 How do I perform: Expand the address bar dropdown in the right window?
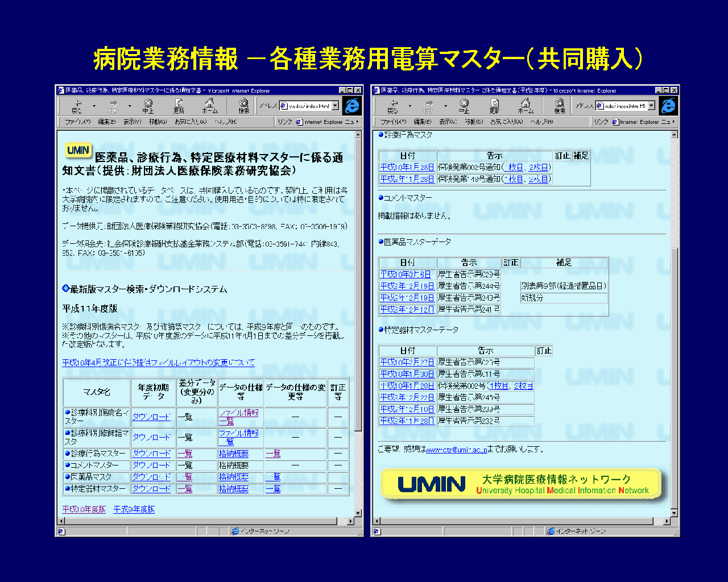[651, 106]
